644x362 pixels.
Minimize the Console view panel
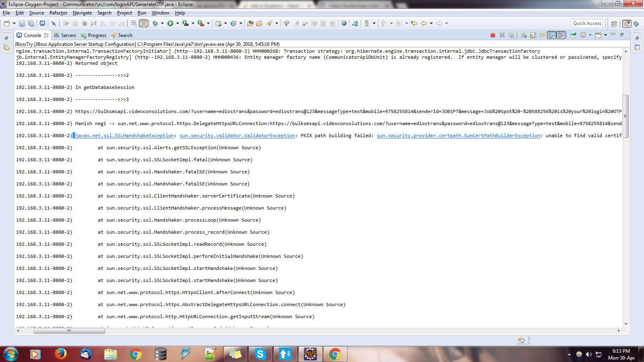[613, 35]
